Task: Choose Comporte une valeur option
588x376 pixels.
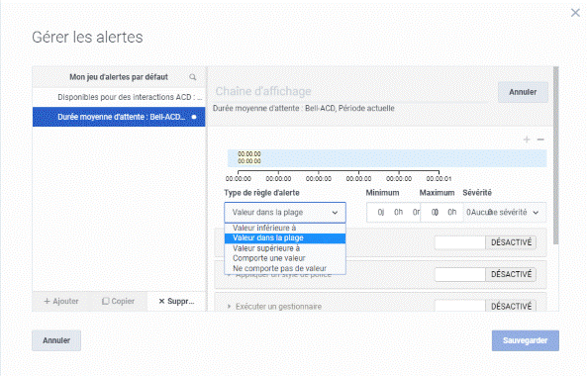Action: (x=285, y=258)
